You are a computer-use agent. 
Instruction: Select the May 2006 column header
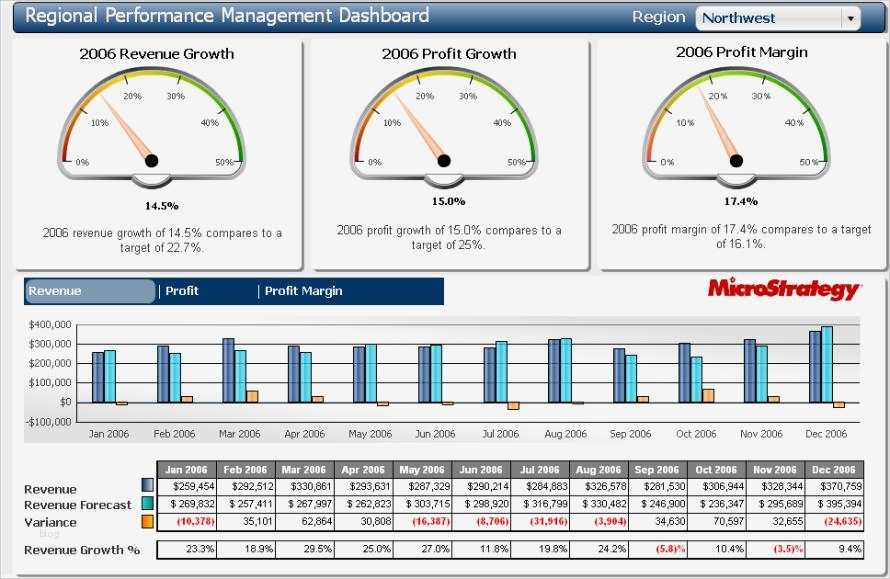pos(422,469)
